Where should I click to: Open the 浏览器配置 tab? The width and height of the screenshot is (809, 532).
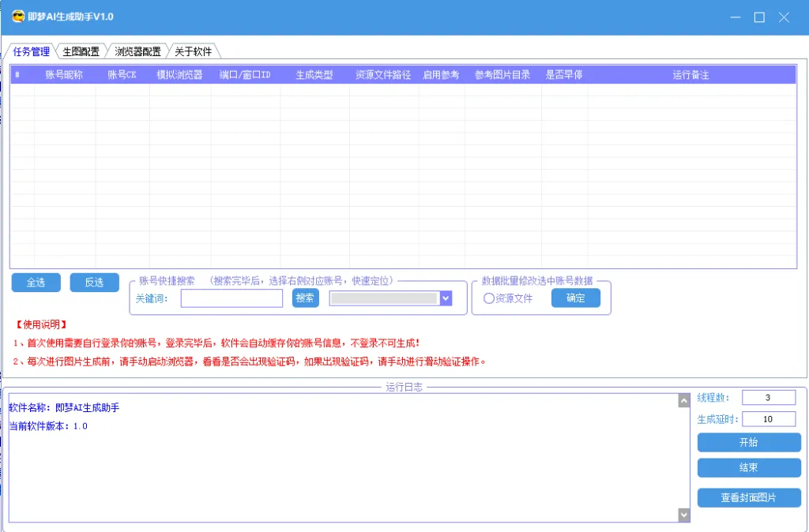137,51
